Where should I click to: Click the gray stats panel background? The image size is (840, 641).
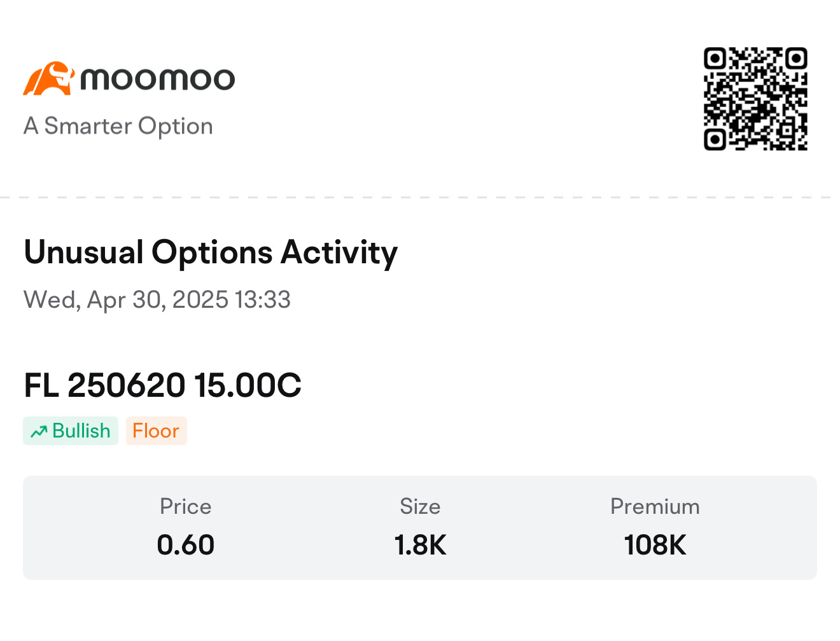coord(420,528)
